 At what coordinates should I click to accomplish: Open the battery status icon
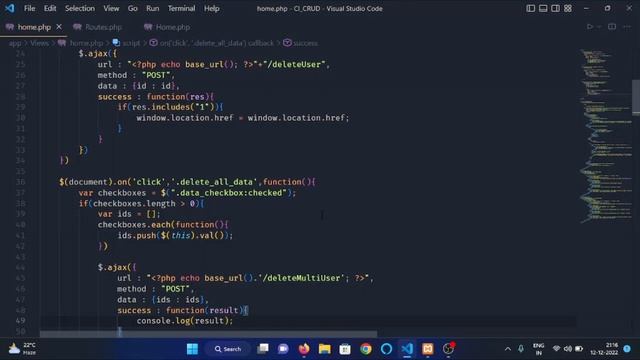click(579, 349)
